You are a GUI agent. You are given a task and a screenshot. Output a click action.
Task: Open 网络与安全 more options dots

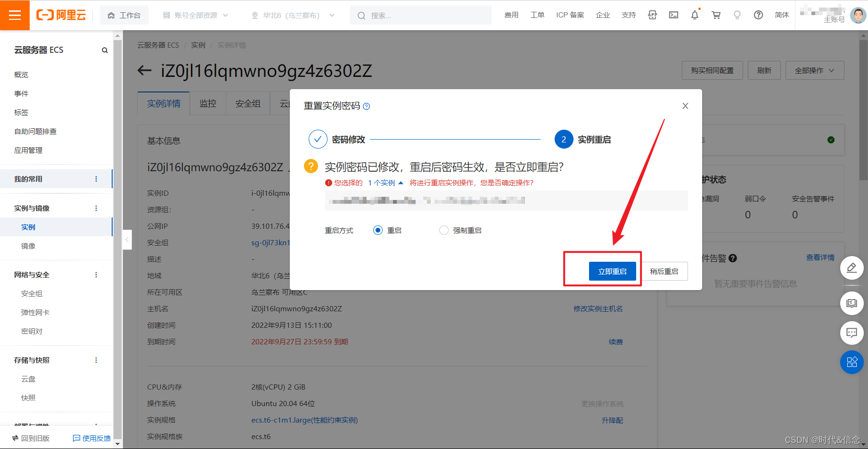(96, 275)
